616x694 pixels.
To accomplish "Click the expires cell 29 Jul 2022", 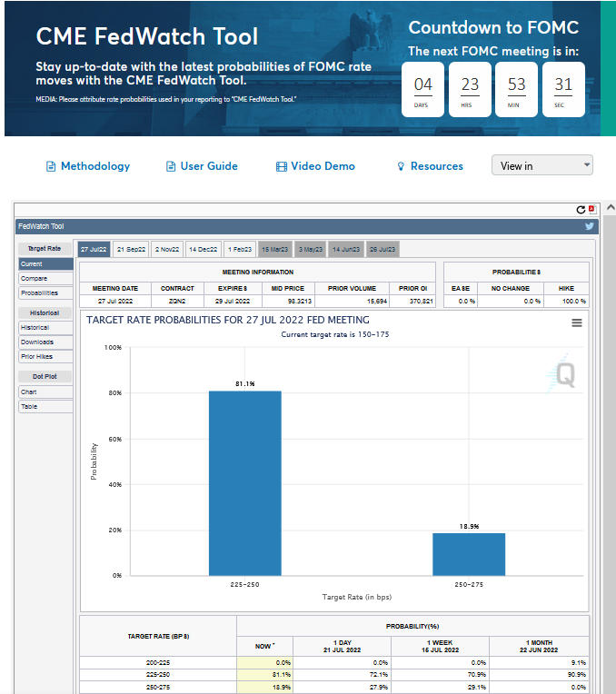I will click(x=233, y=301).
